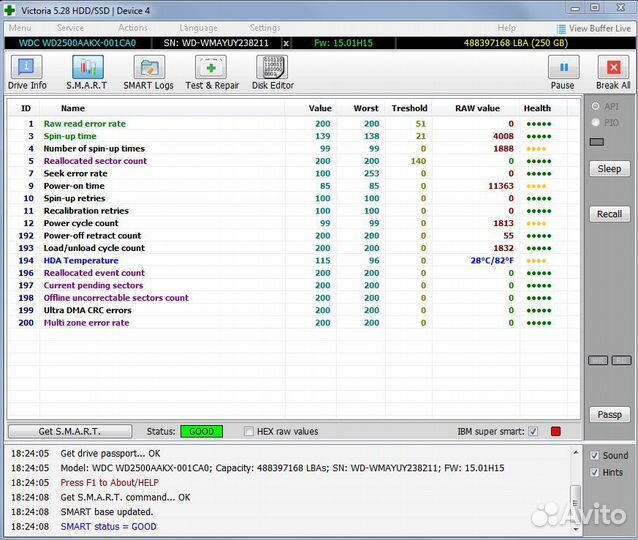Image resolution: width=638 pixels, height=540 pixels.
Task: Click the Break All button
Action: (613, 73)
